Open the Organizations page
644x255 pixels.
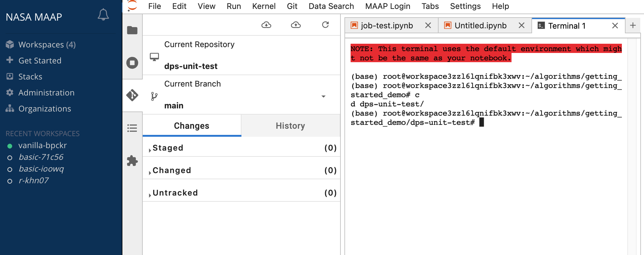click(x=45, y=109)
